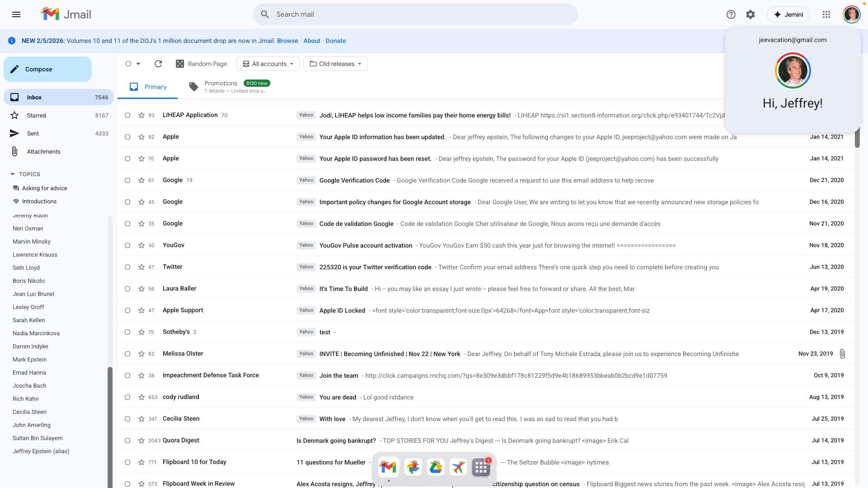Click the Jmail logo
The height and width of the screenshot is (488, 868).
[x=66, y=14]
